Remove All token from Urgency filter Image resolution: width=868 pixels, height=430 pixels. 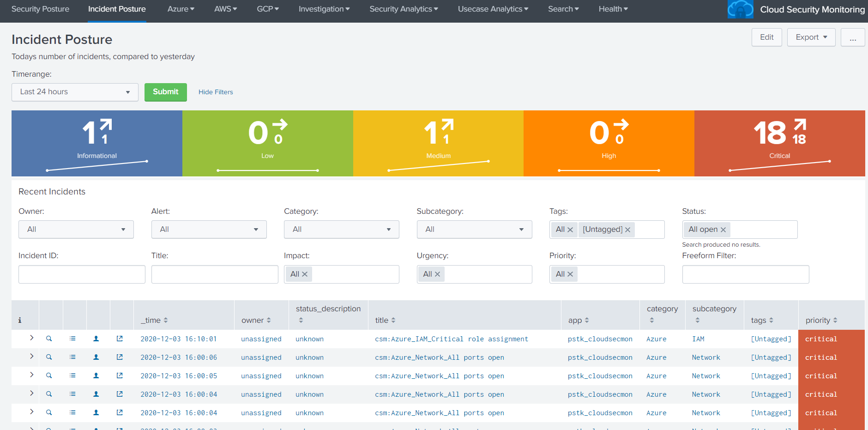[x=437, y=274]
